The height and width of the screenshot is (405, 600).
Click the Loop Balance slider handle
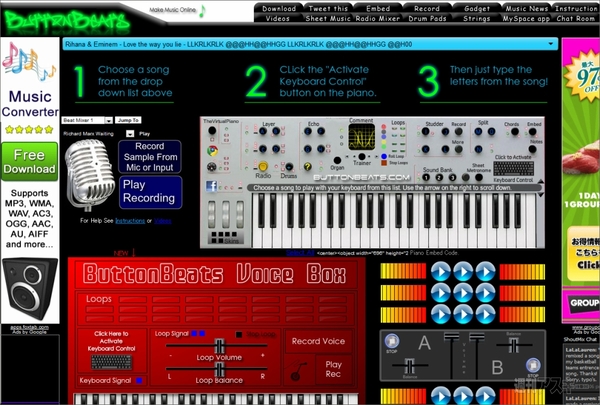(219, 370)
